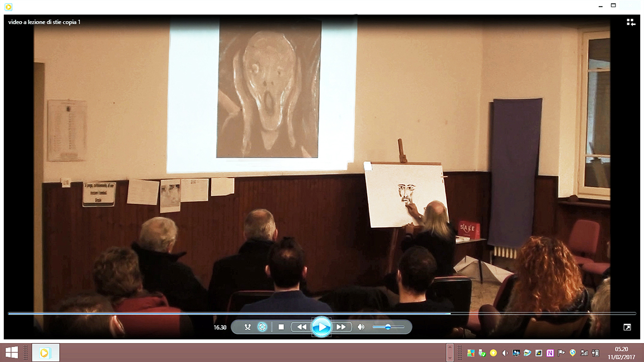The width and height of the screenshot is (644, 362).
Task: Adjust the player volume slider
Action: pyautogui.click(x=388, y=327)
